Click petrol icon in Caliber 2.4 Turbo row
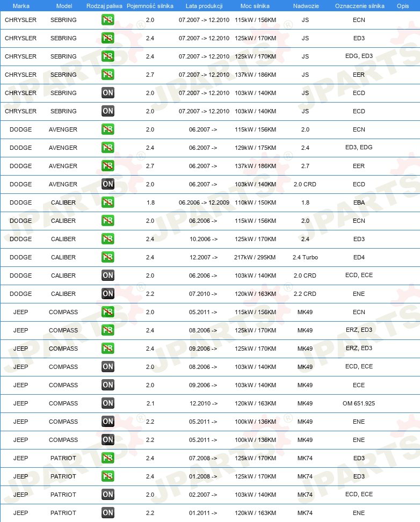 coord(107,257)
